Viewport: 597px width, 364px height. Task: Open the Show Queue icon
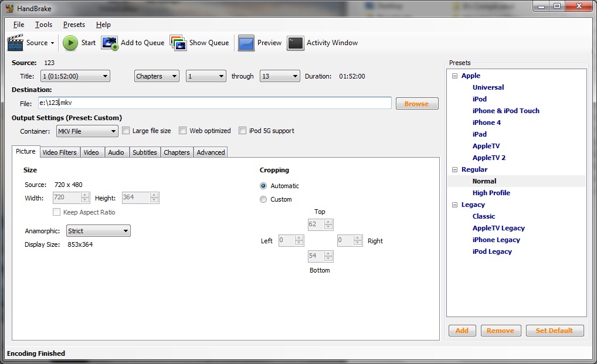(178, 43)
